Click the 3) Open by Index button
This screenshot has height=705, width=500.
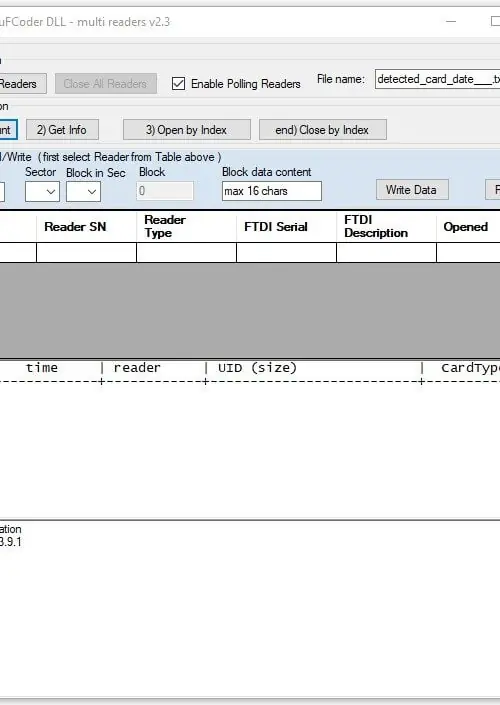(x=187, y=130)
